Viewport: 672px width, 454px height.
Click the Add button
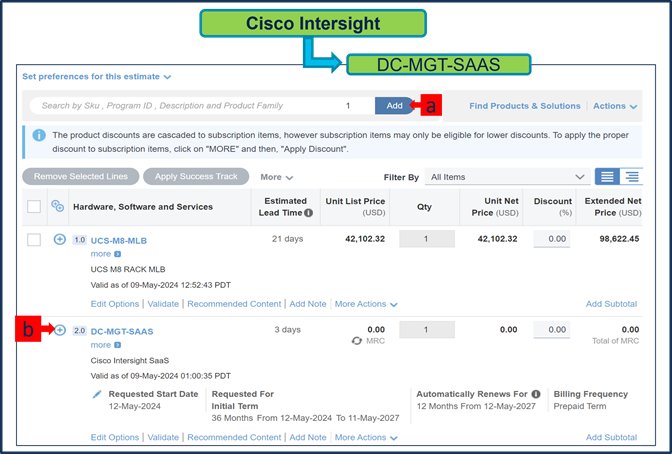coord(394,105)
